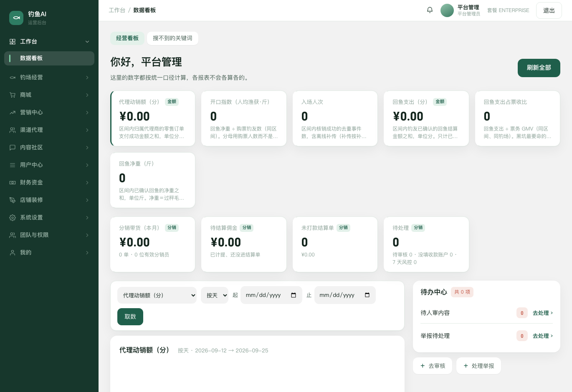The width and height of the screenshot is (572, 392).
Task: Click the 系统设置 gear icon
Action: coord(13,218)
